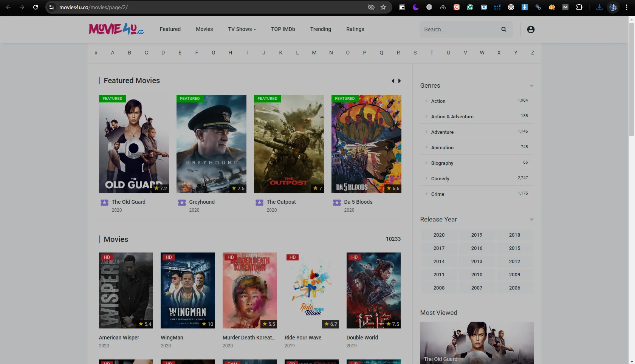Image resolution: width=635 pixels, height=364 pixels.
Task: Open the WingMan movie poster
Action: (x=188, y=290)
